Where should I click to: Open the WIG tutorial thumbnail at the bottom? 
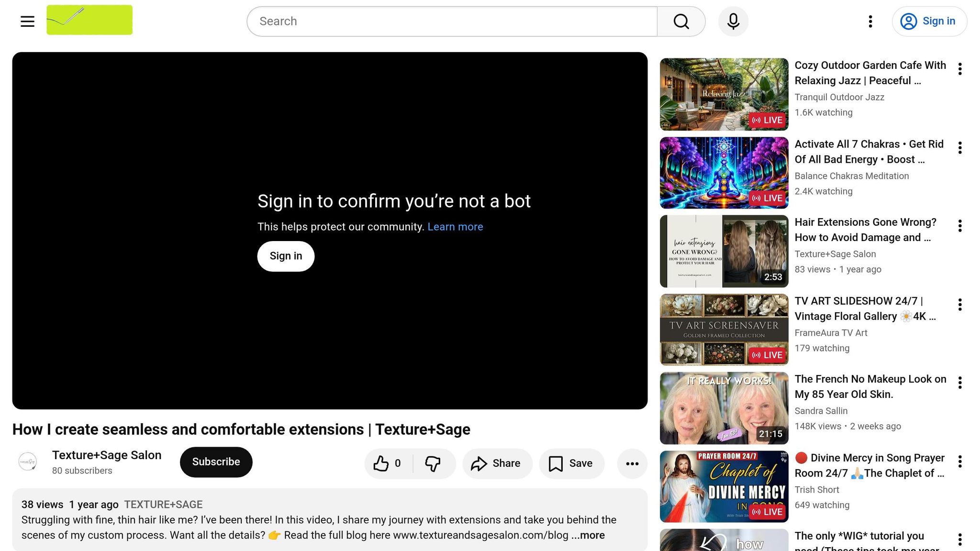pyautogui.click(x=724, y=540)
